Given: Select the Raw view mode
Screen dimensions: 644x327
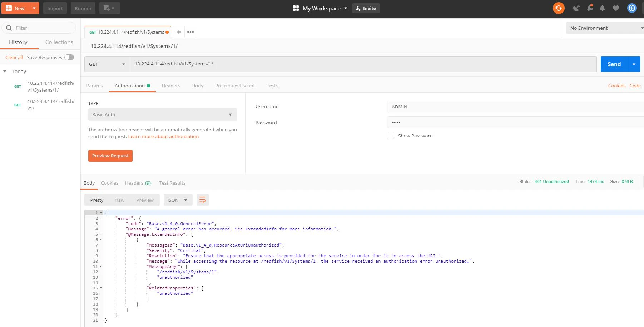Looking at the screenshot, I should pyautogui.click(x=120, y=200).
